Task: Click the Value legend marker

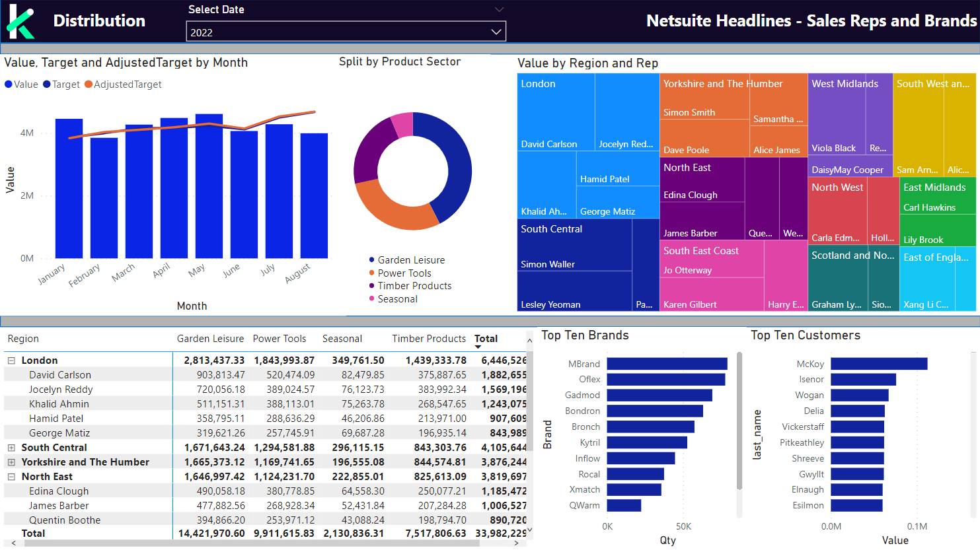Action: tap(9, 85)
